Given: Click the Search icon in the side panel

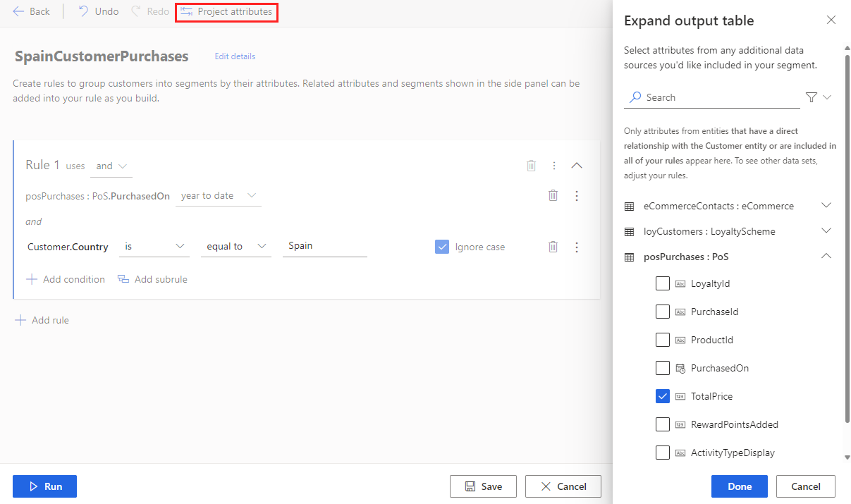Looking at the screenshot, I should 635,97.
